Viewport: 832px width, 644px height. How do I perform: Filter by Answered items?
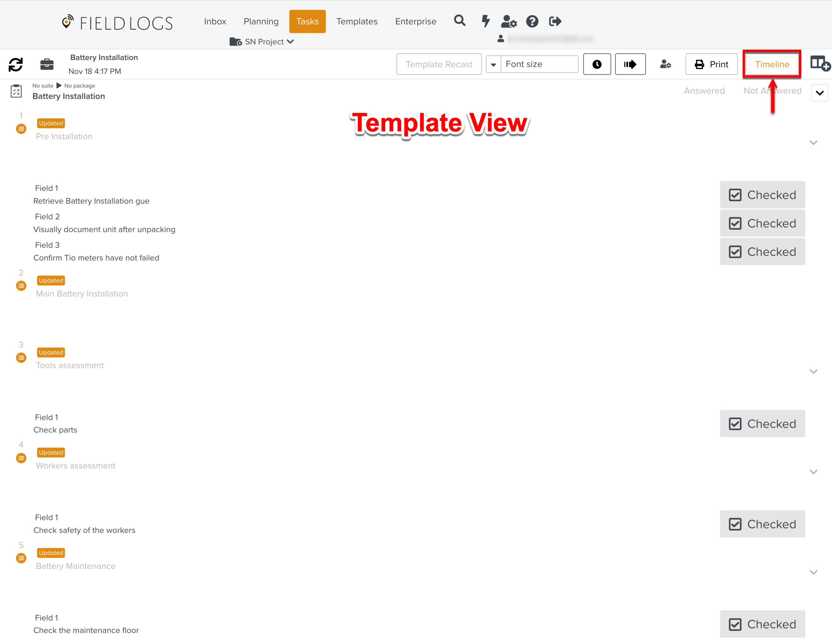point(704,91)
